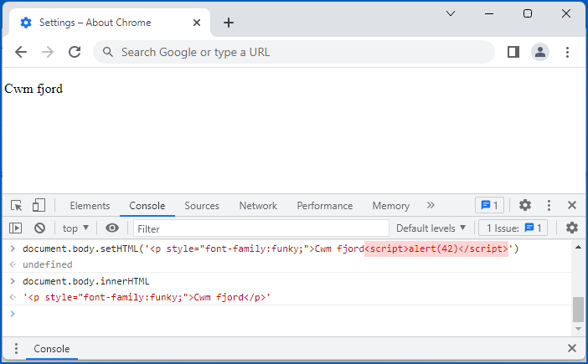Show the console sidebar
Screen dimensions: 588x364
pos(16,228)
